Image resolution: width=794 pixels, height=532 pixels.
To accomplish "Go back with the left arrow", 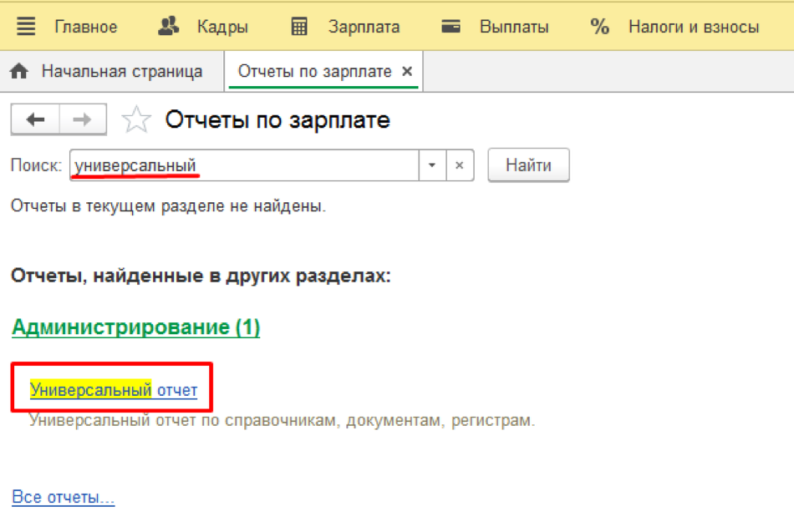I will click(35, 119).
